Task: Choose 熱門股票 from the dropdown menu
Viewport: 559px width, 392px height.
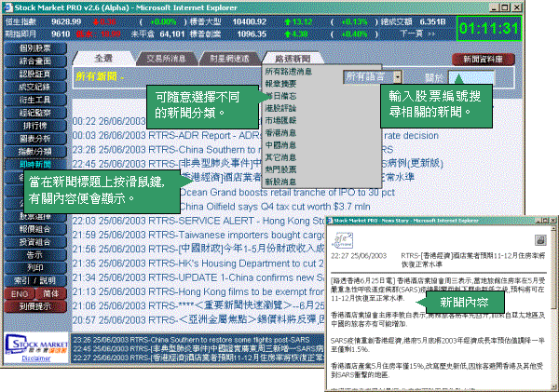Action: [280, 169]
